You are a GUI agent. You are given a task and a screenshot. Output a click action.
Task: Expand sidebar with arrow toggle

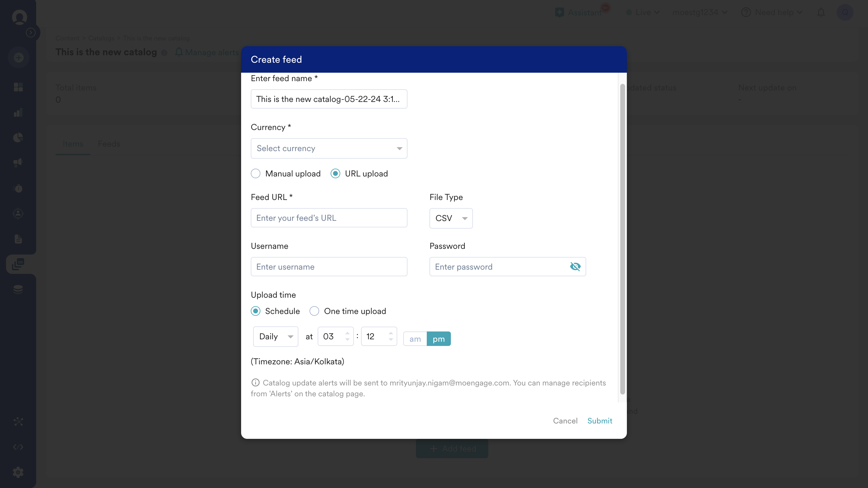click(31, 32)
